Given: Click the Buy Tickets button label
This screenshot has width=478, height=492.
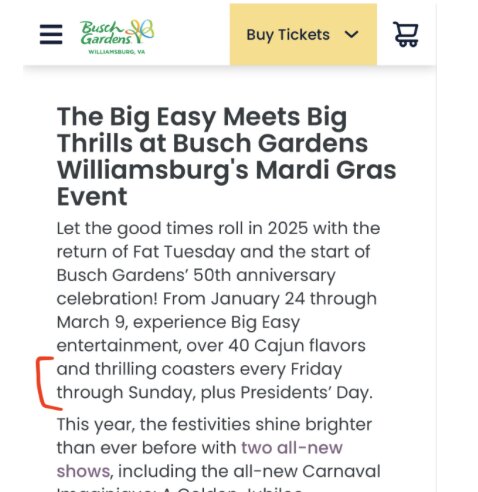Looking at the screenshot, I should (288, 35).
